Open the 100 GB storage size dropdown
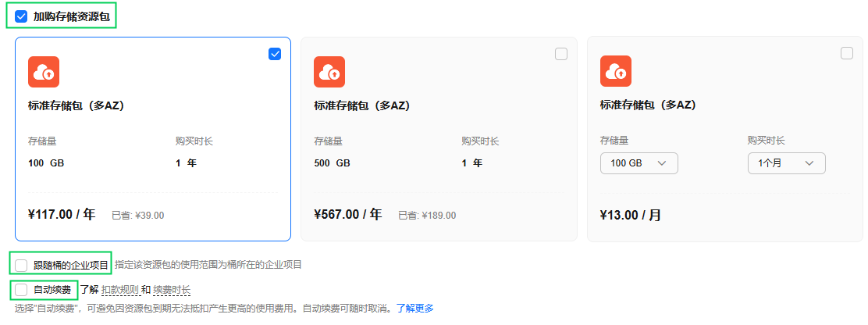868x325 pixels. (639, 163)
